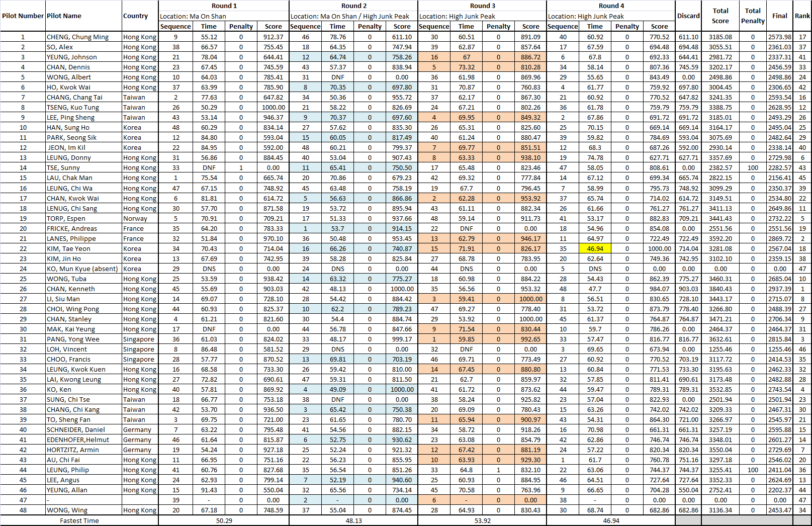Click the yellow highlighted 46.94 time cell
The height and width of the screenshot is (526, 812).
tap(595, 249)
